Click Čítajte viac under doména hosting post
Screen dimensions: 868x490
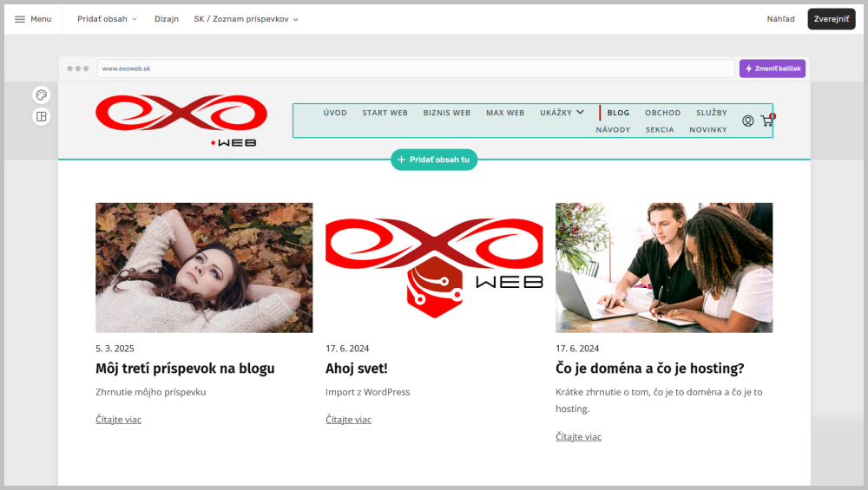pyautogui.click(x=578, y=437)
